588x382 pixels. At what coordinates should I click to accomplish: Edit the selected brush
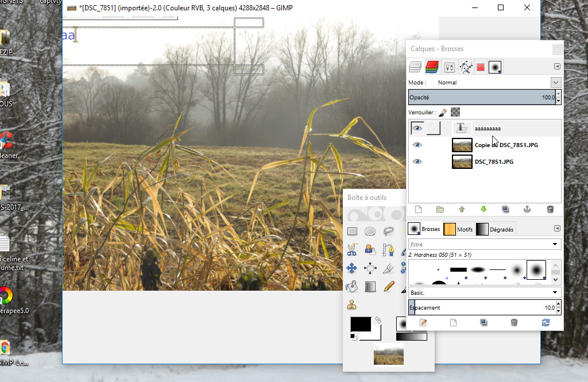coord(423,323)
